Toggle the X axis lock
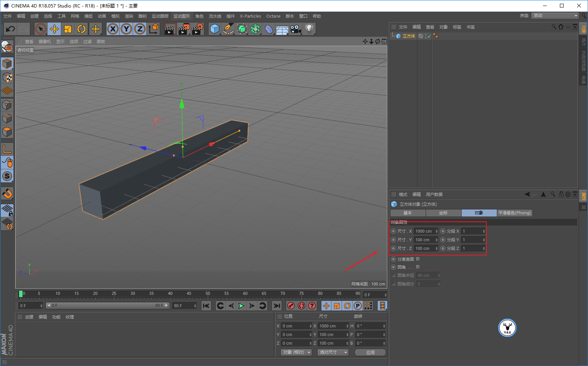 coord(113,29)
